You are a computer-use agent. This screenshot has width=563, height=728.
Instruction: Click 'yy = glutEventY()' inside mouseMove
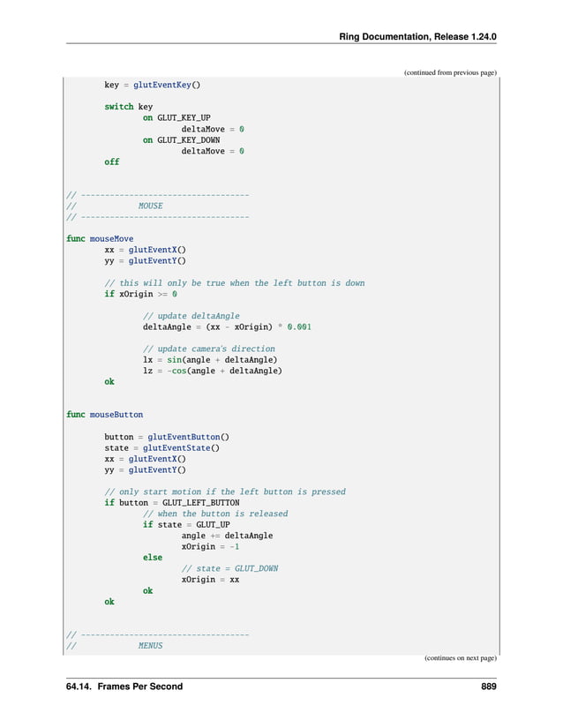pos(145,261)
